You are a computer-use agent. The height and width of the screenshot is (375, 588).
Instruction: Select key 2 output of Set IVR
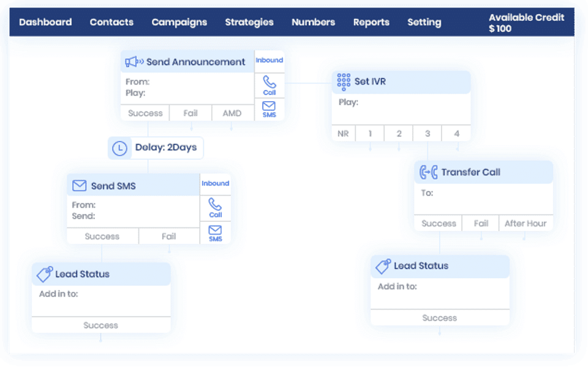pos(399,134)
